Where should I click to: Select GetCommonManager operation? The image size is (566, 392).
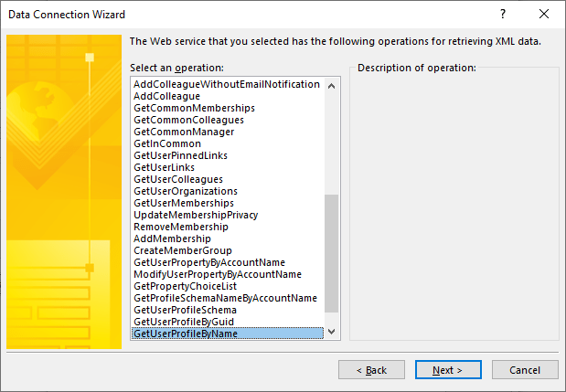click(x=183, y=132)
